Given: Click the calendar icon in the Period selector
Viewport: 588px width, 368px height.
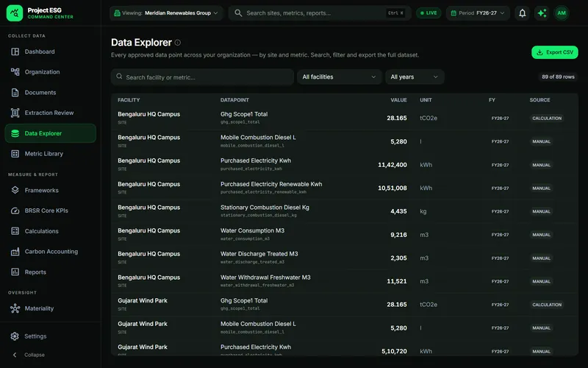Looking at the screenshot, I should 453,13.
